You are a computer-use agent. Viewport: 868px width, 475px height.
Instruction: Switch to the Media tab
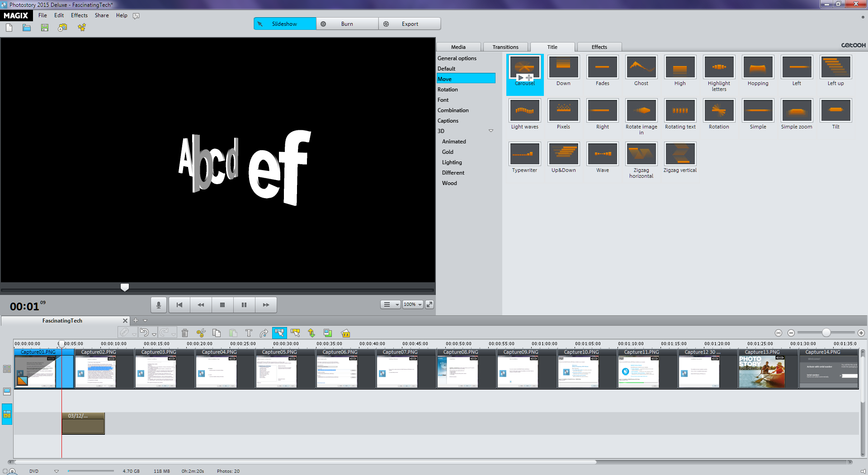[x=458, y=47]
